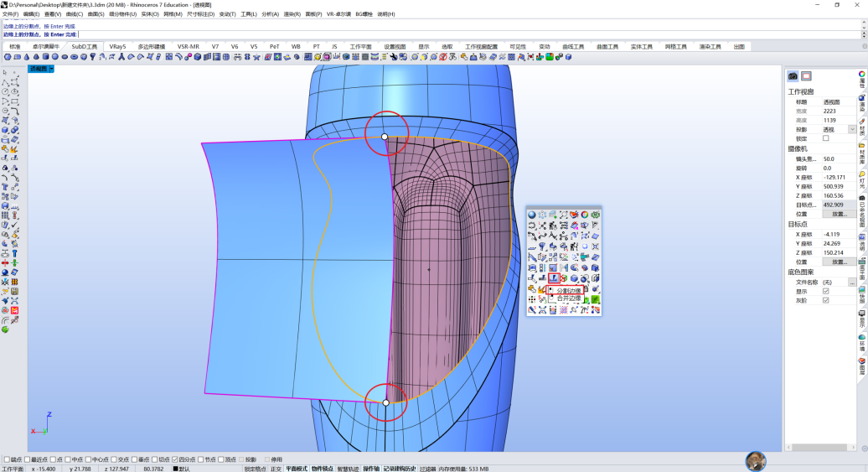Switch to the 曲线工具 toolbar tab
The image size is (868, 472).
pos(573,47)
